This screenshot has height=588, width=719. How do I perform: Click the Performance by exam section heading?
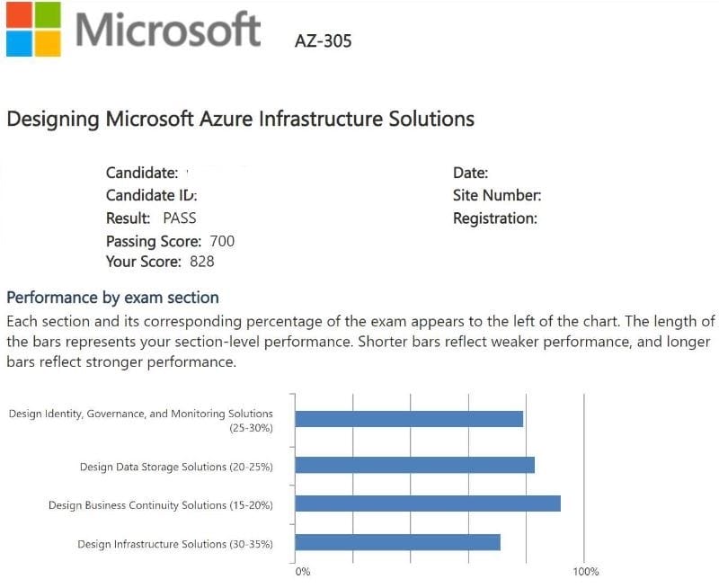112,297
